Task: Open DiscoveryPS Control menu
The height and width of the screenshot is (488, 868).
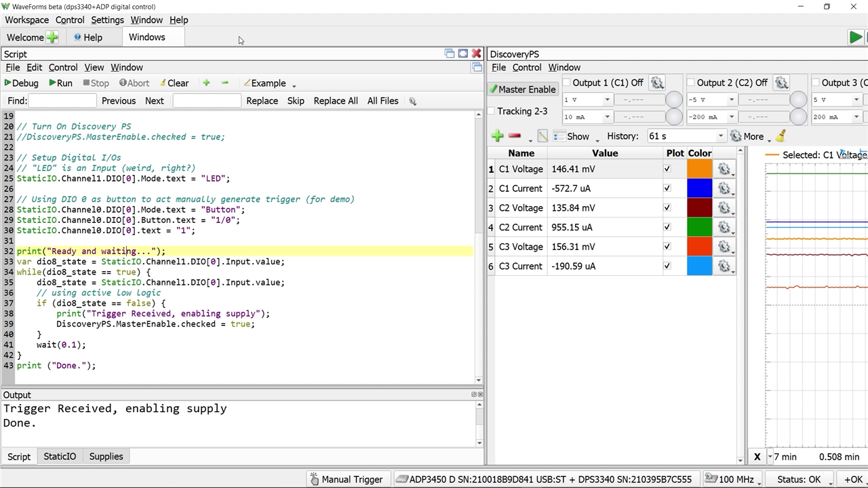Action: (527, 67)
